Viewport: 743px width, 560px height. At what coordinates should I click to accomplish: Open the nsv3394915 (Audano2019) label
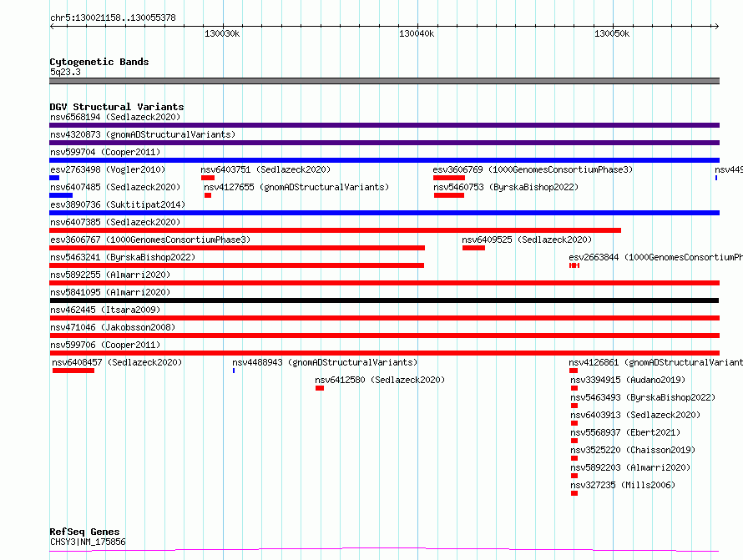point(628,380)
